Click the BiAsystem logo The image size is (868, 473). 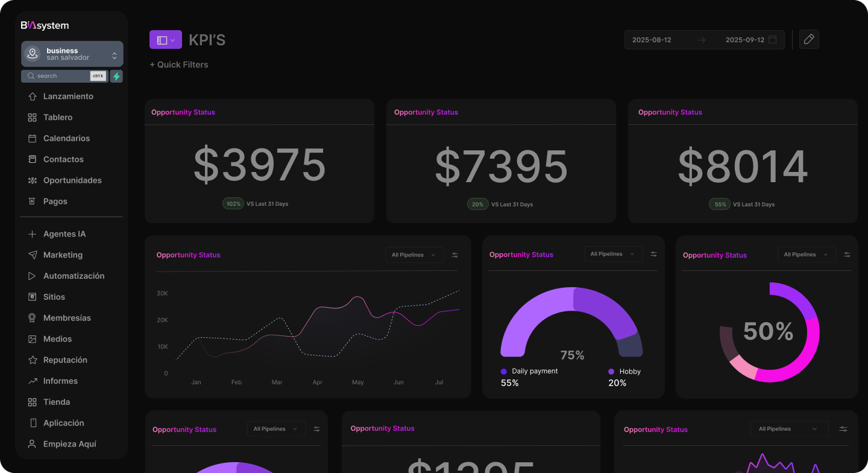[45, 25]
